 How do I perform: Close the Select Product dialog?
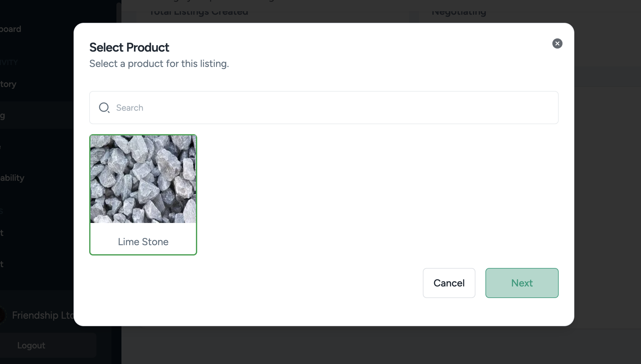tap(557, 43)
